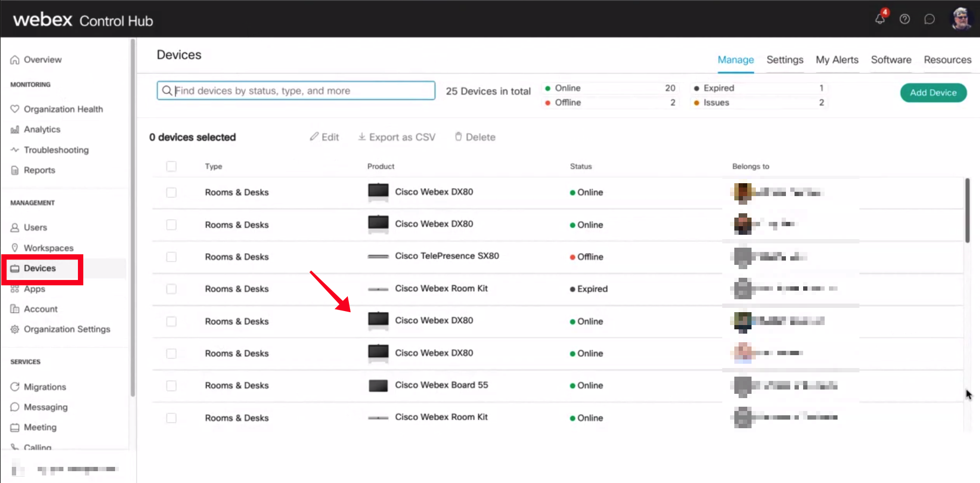Click the device table vertical scrollbar
This screenshot has width=980, height=483.
[967, 211]
